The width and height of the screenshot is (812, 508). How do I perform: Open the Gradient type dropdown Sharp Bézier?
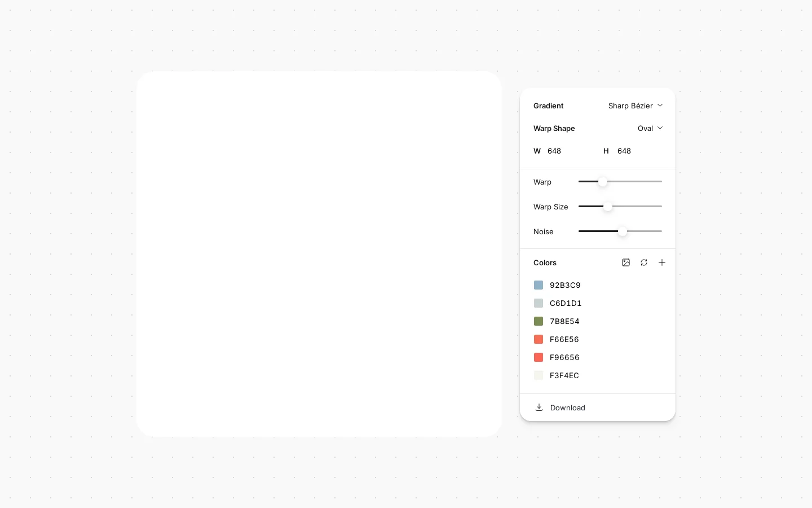click(636, 106)
